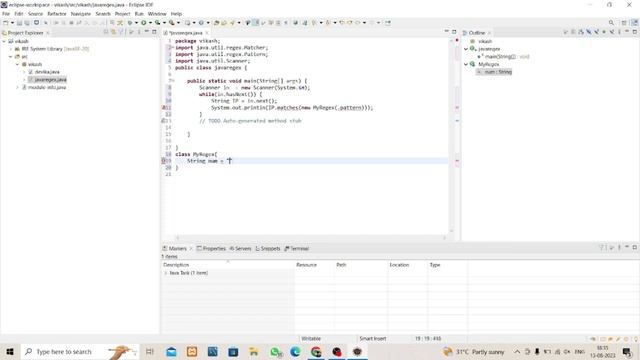
Task: Click the Search magnifier icon at toolbar right
Action: click(x=611, y=23)
